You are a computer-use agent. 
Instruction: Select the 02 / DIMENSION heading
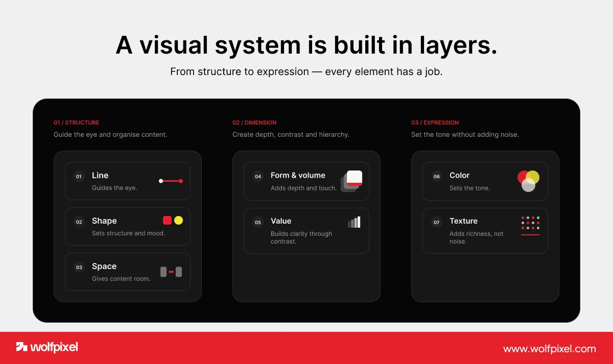pyautogui.click(x=254, y=123)
